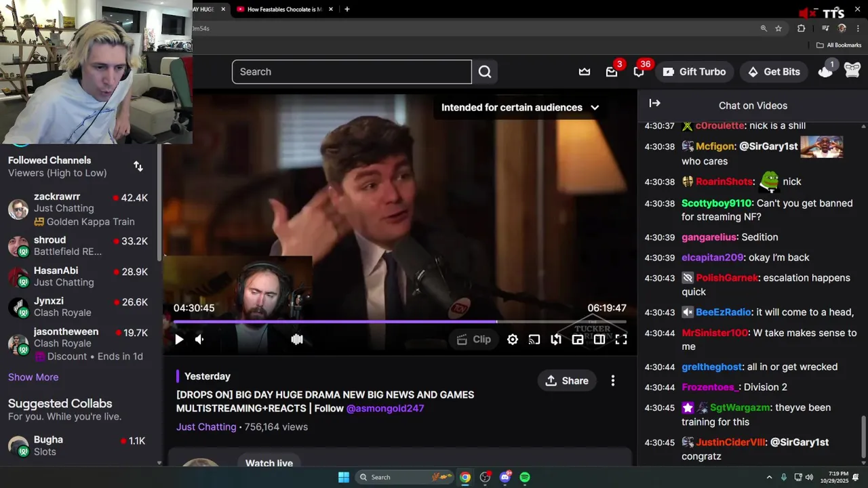Click the Twitch search magnifier button
Image resolution: width=868 pixels, height=488 pixels.
point(485,72)
